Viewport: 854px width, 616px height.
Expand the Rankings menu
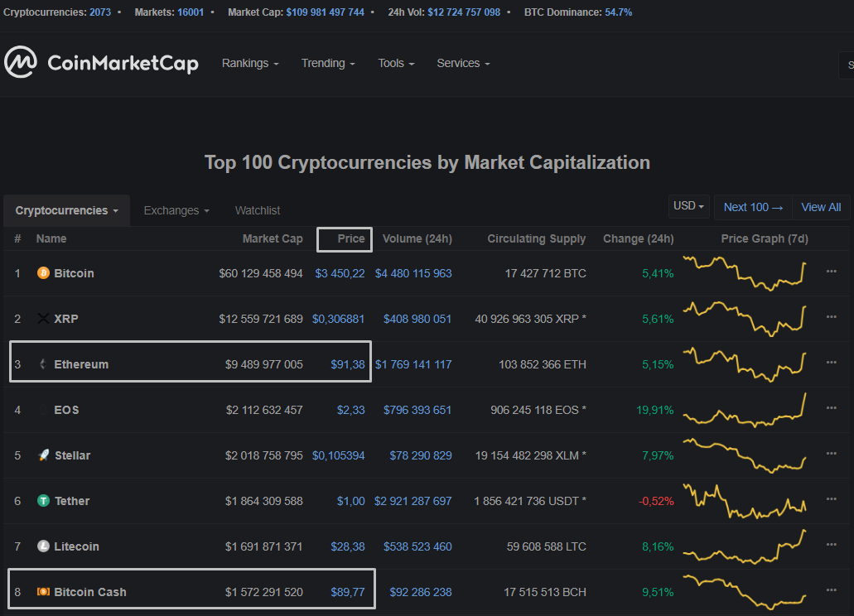(x=249, y=62)
